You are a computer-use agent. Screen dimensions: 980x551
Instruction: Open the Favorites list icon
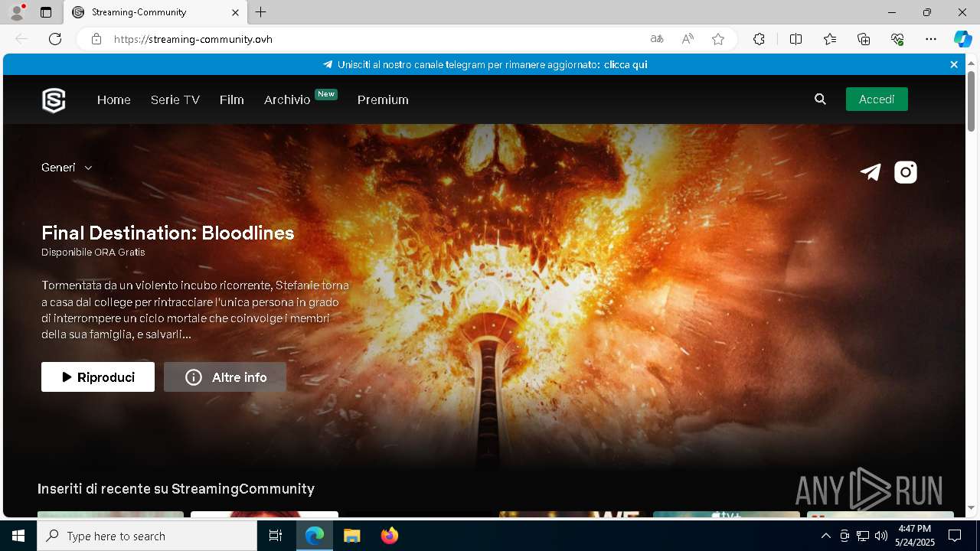coord(830,39)
